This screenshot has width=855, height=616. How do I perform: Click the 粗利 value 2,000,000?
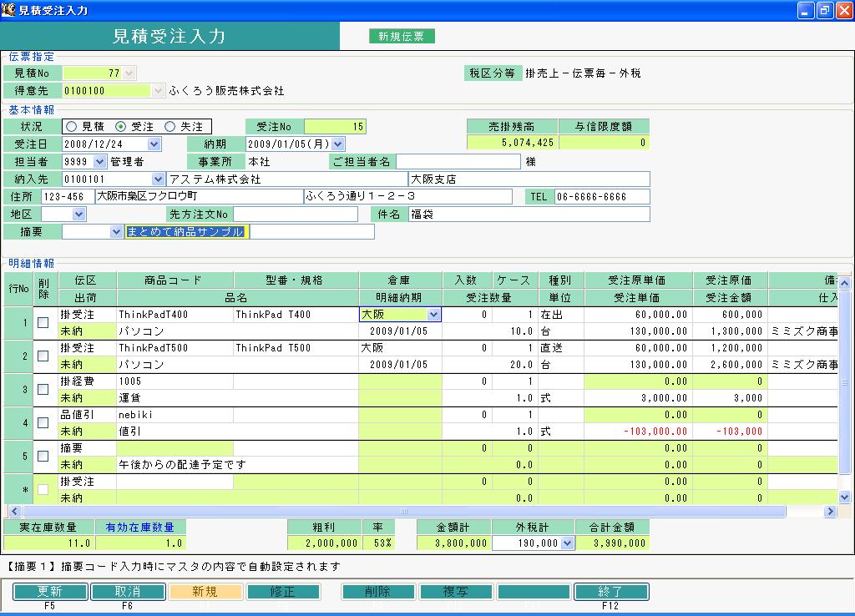click(325, 543)
